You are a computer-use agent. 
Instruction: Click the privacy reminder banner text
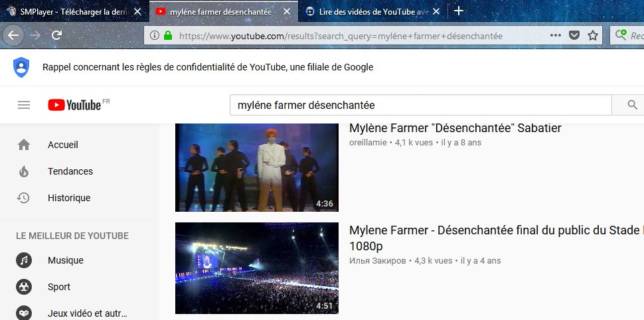coord(208,67)
